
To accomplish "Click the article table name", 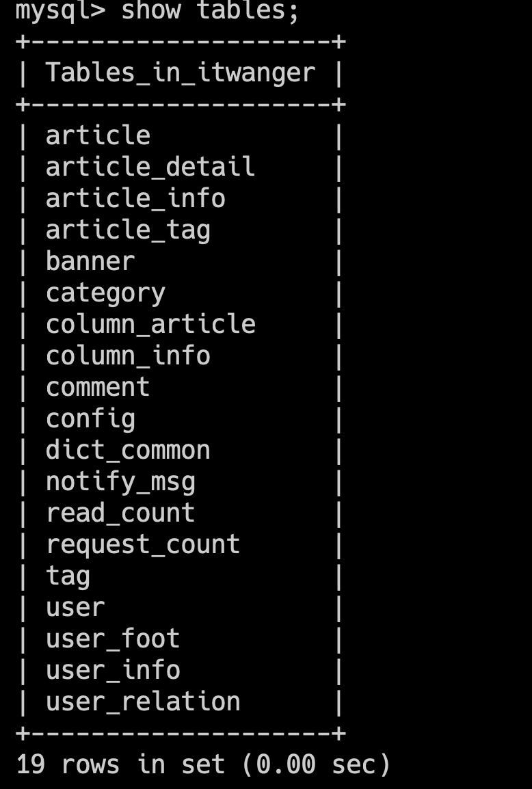I will tap(98, 135).
